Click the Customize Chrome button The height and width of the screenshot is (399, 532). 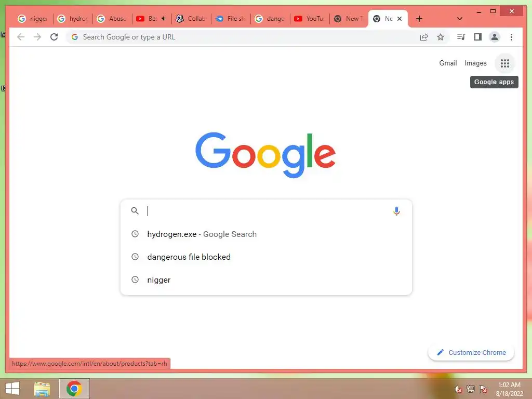pyautogui.click(x=471, y=353)
